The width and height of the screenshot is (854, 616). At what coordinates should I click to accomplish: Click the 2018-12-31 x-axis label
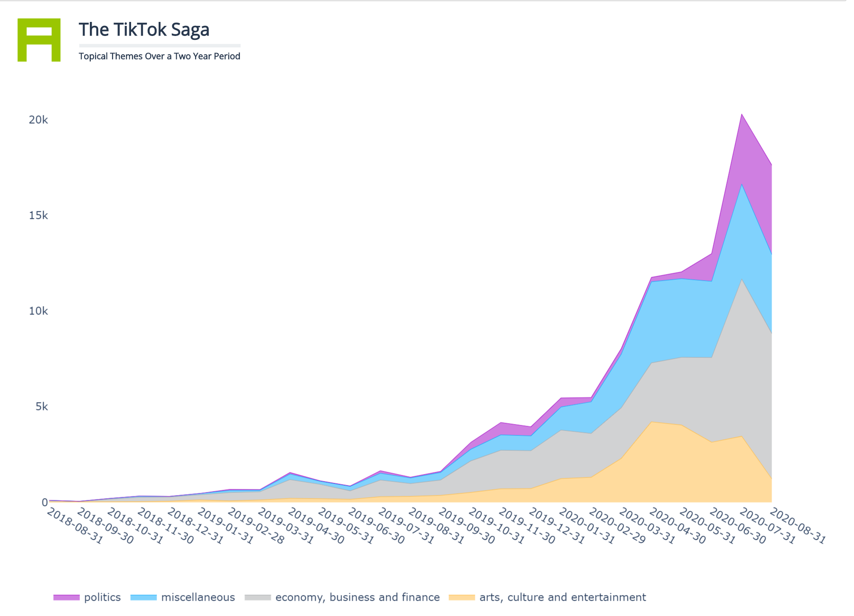click(x=195, y=526)
